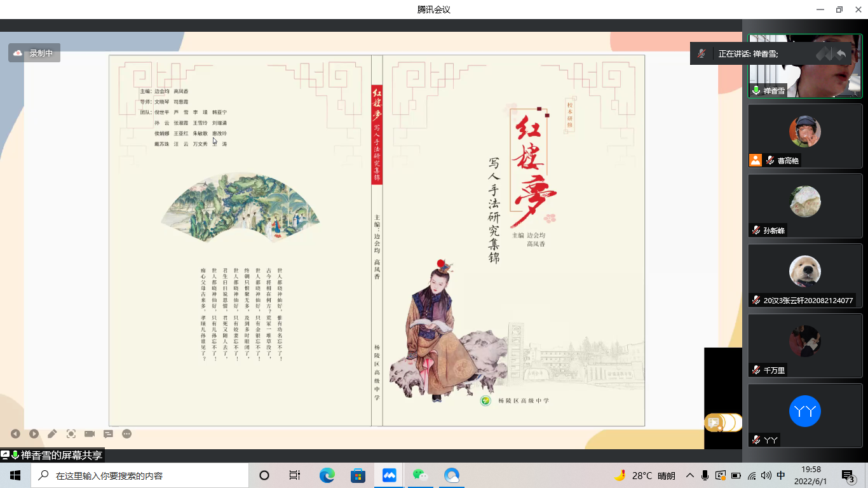This screenshot has height=488, width=868.
Task: Expand the hidden system tray icons chevron
Action: point(690,475)
